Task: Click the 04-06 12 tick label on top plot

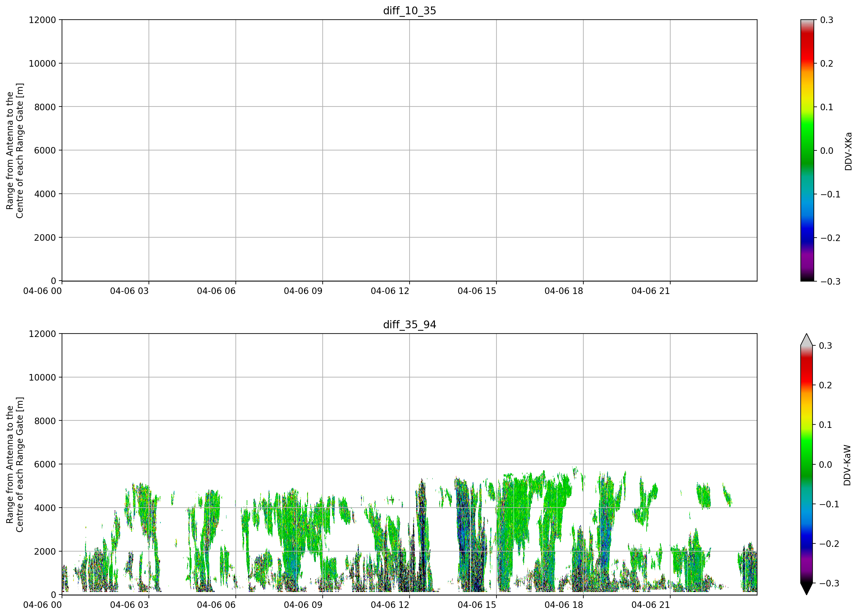Action: point(390,291)
